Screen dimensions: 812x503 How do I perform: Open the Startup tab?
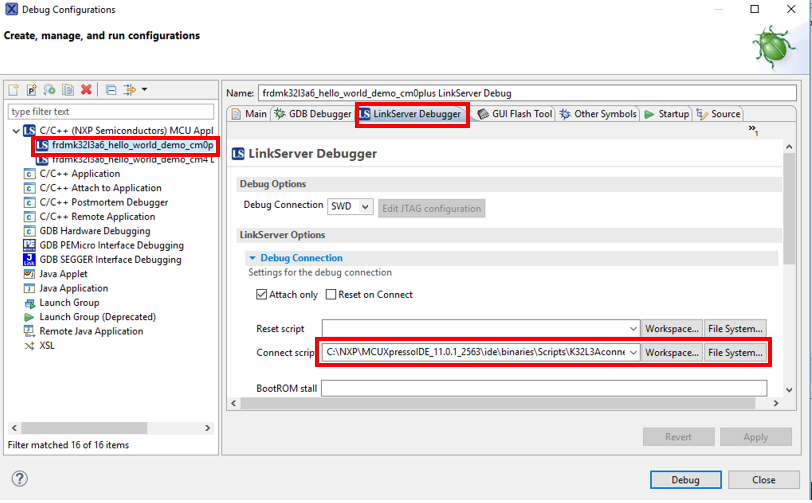coord(667,114)
